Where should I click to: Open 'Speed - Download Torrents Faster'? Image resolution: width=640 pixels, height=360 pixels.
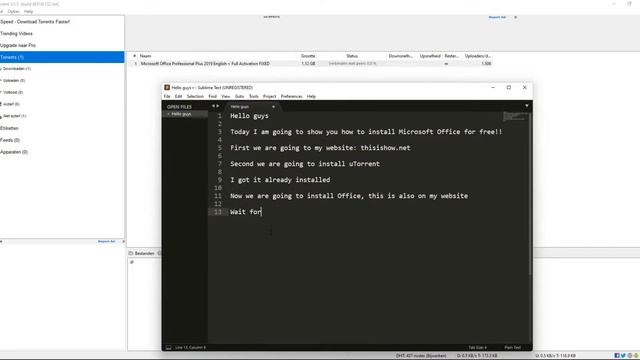(35, 22)
